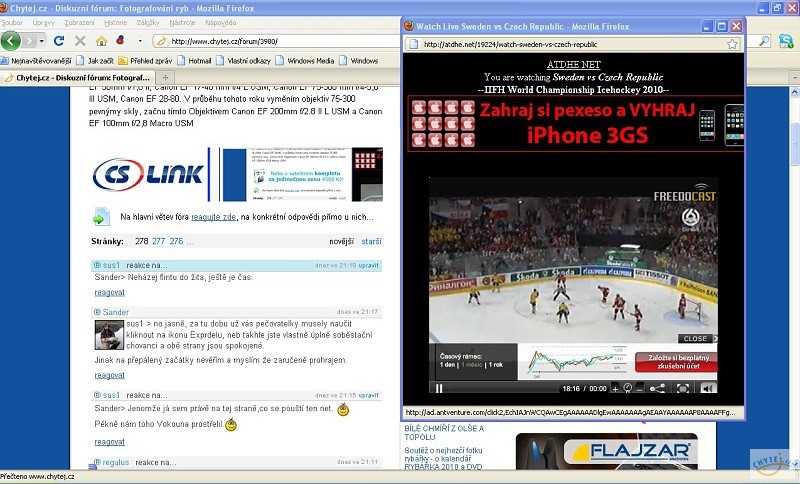The height and width of the screenshot is (484, 800).
Task: Bookmark the atdhe.net page with star
Action: [x=732, y=44]
